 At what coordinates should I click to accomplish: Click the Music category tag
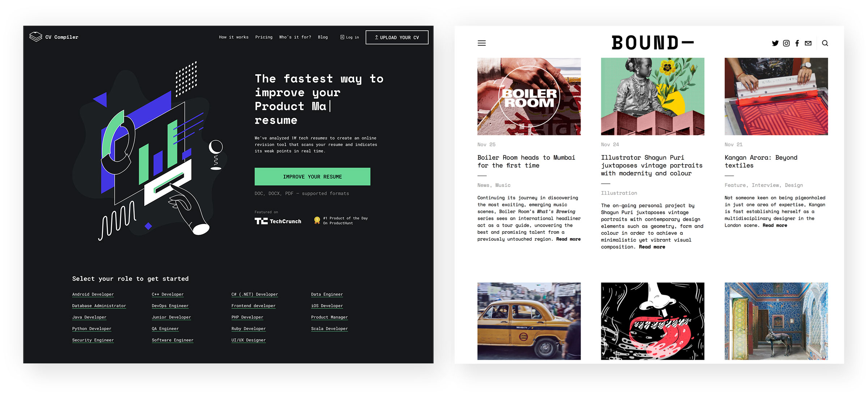coord(503,185)
